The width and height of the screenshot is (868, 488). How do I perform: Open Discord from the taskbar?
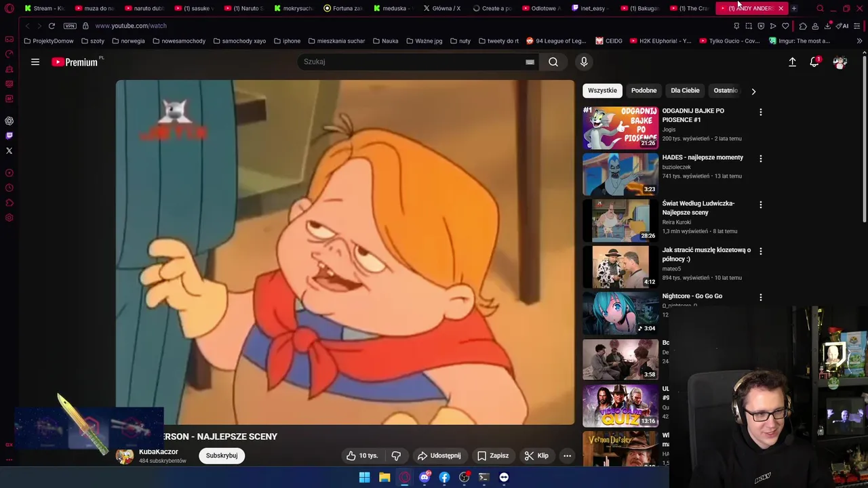coord(425,477)
